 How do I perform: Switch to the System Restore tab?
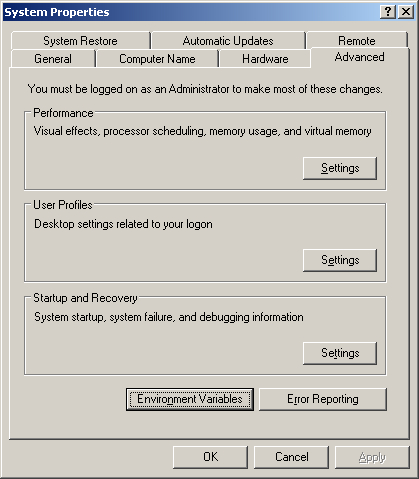click(80, 41)
